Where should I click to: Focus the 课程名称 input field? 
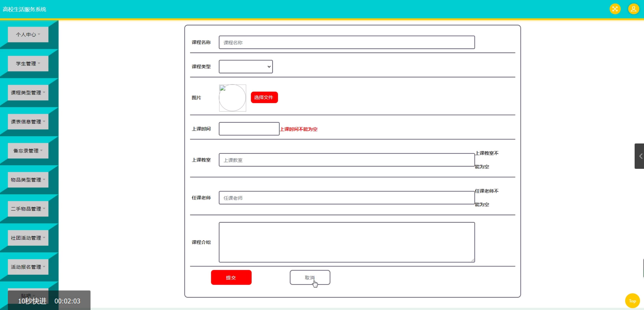click(x=347, y=42)
